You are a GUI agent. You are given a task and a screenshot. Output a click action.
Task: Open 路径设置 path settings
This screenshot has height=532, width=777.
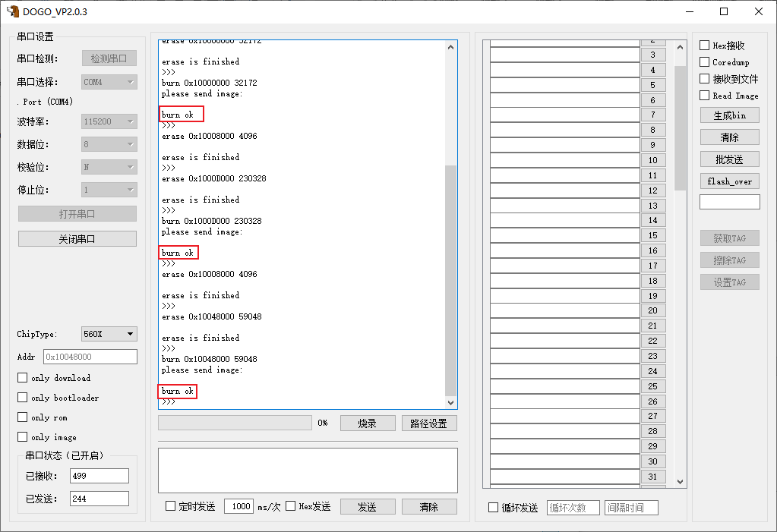(429, 423)
